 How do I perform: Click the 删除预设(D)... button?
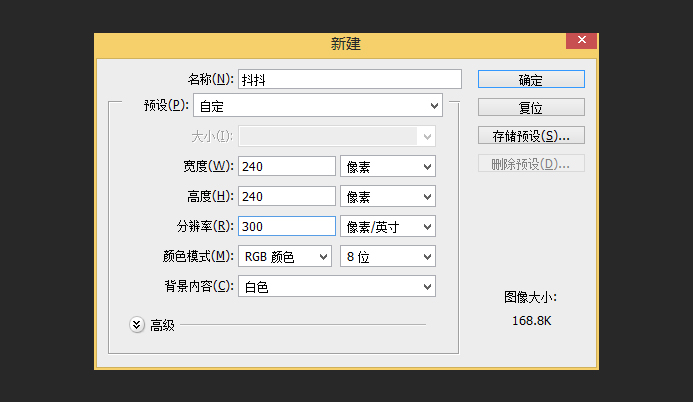(x=531, y=164)
